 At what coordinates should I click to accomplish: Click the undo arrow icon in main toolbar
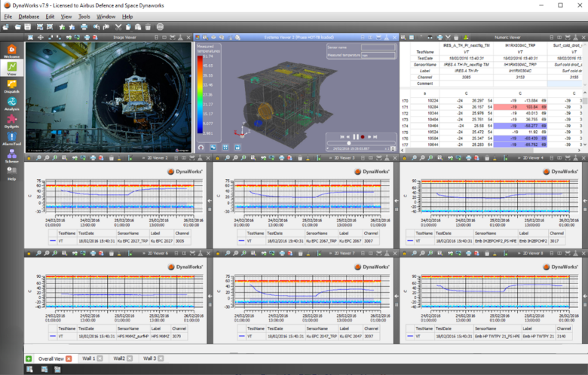click(x=96, y=27)
